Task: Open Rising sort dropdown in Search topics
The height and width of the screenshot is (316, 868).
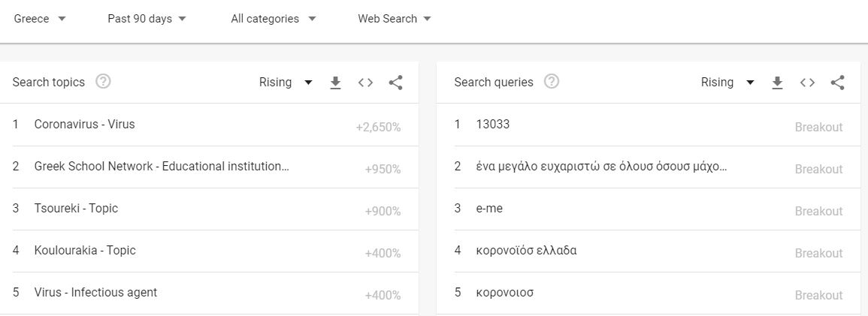Action: click(x=286, y=83)
